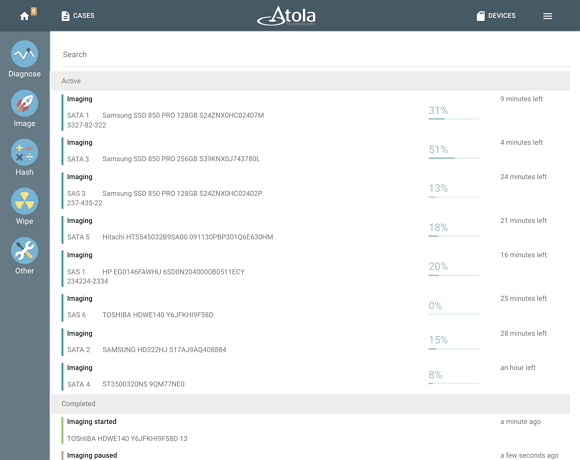The height and width of the screenshot is (460, 580).
Task: Click the 51% progress bar
Action: click(453, 158)
